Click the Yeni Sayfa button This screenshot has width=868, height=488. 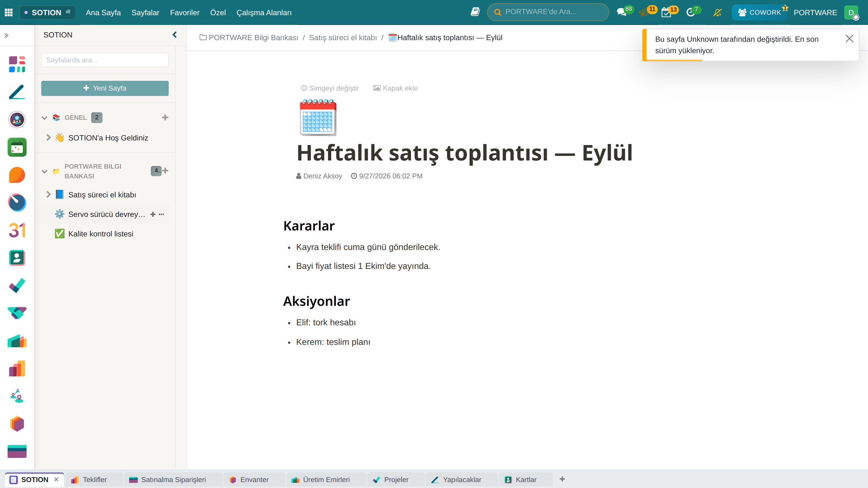105,88
